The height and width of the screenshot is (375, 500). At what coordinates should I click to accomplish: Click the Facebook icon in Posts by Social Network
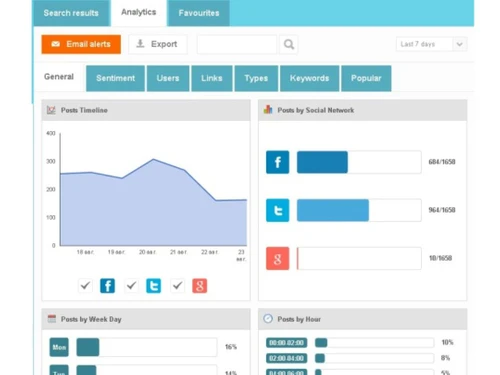click(x=277, y=162)
